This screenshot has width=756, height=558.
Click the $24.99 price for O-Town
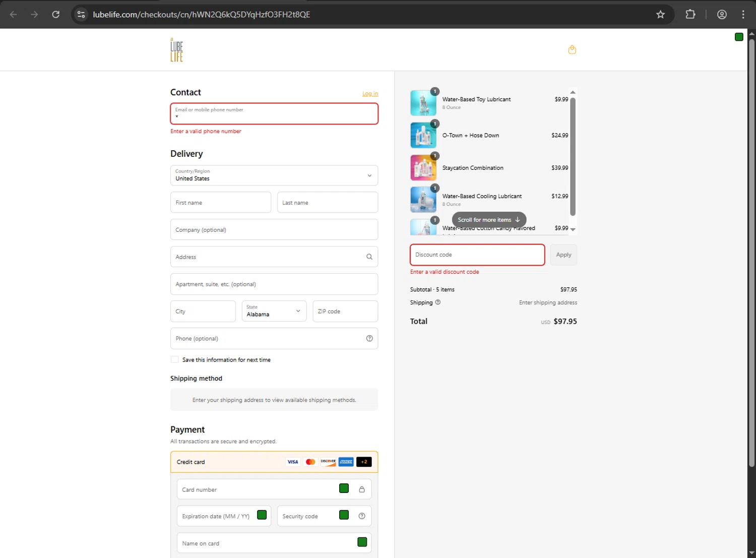(559, 136)
